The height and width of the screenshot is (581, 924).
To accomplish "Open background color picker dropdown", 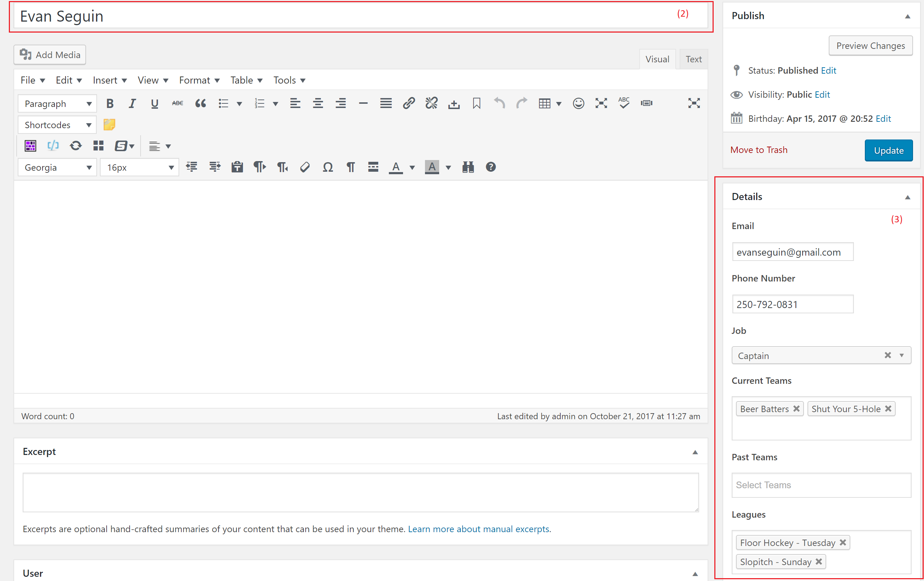I will [448, 167].
